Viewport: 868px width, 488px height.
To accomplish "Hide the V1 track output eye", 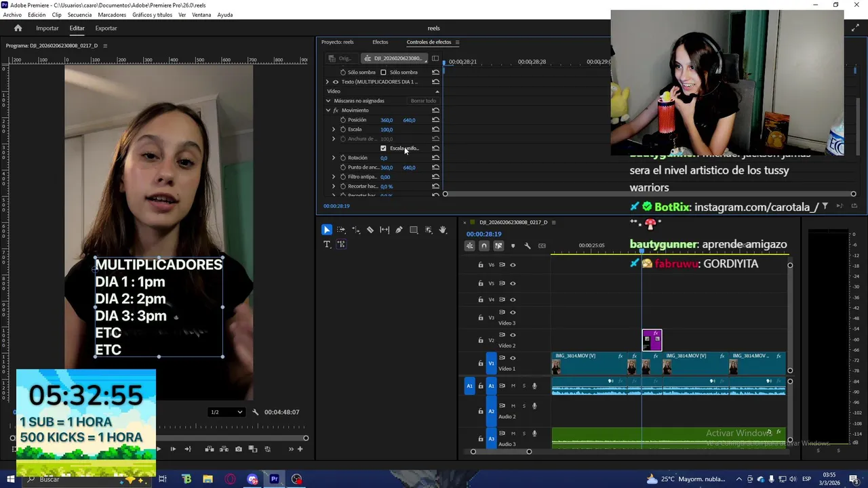I will coord(513,358).
